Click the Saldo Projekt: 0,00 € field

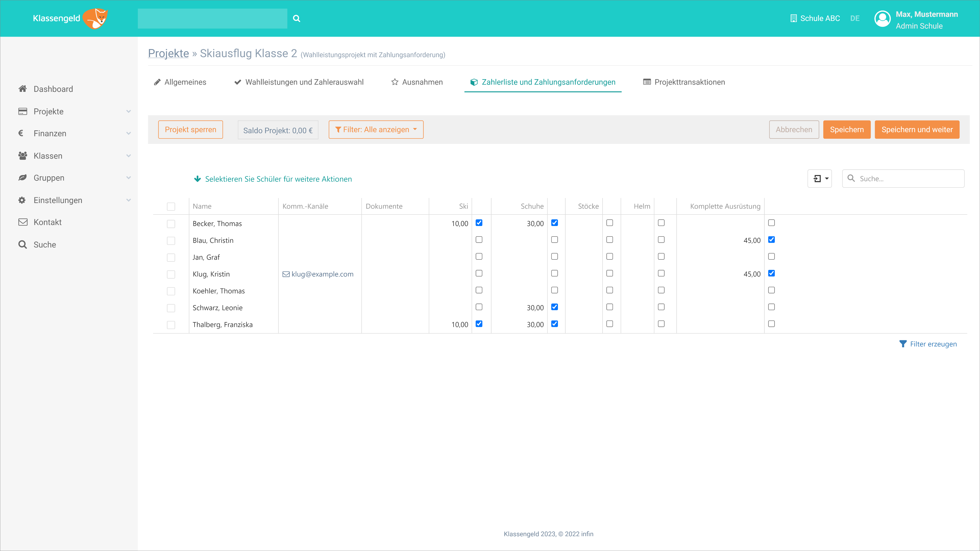(x=278, y=130)
